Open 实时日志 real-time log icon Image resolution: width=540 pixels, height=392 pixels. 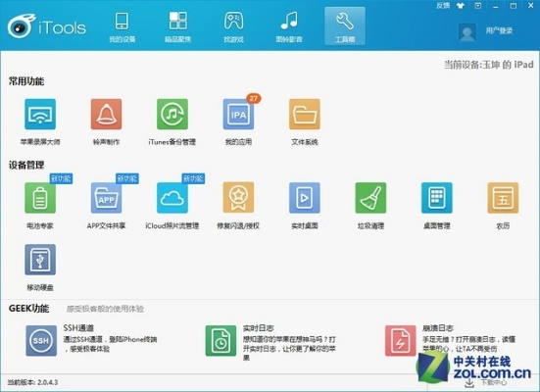tap(221, 341)
